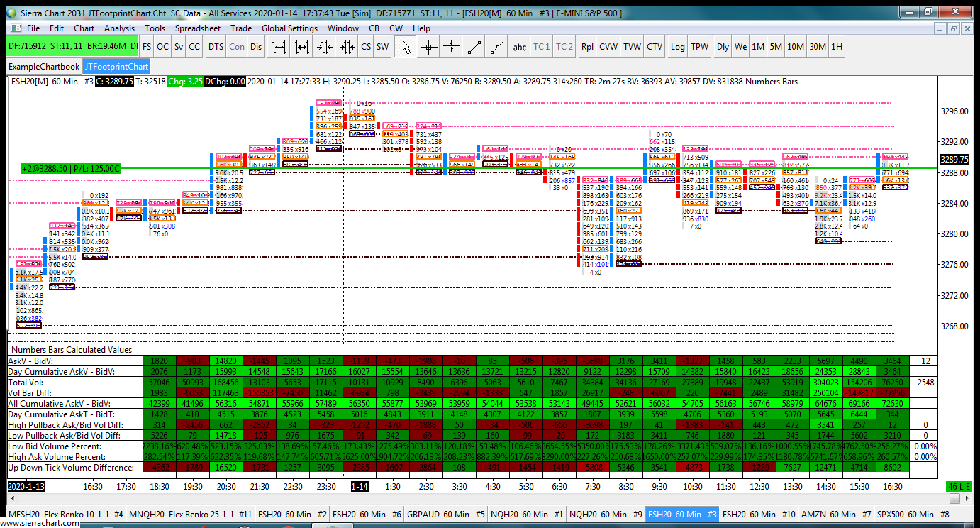Screen dimensions: 980x528
Task: Open the Trade menu dropdown
Action: click(x=241, y=28)
